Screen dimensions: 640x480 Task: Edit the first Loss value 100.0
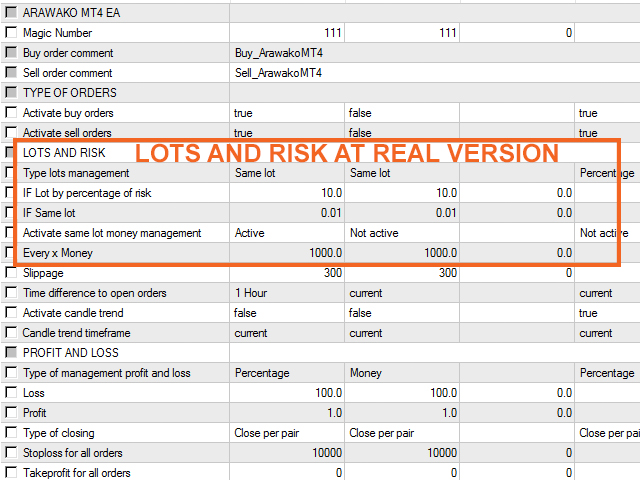(329, 393)
